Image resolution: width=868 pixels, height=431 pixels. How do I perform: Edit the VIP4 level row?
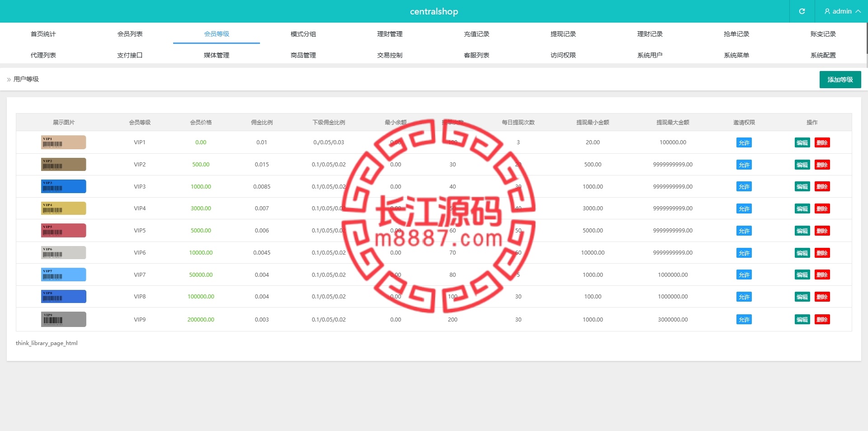(802, 208)
